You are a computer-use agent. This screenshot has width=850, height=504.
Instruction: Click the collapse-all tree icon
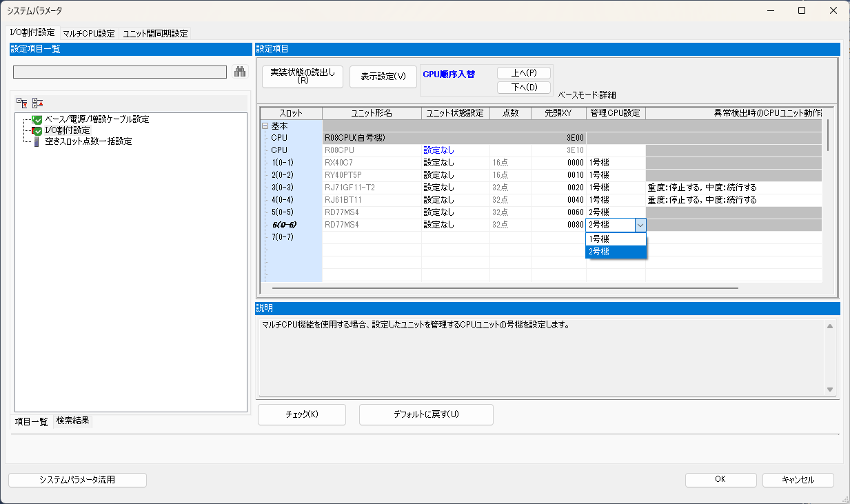click(21, 102)
